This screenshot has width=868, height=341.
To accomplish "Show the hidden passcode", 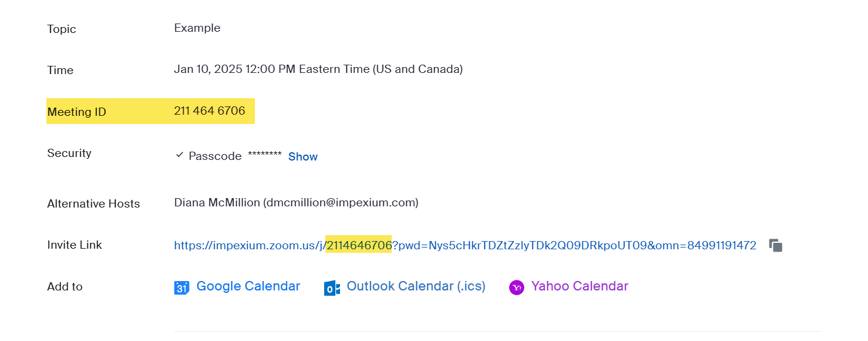I will (303, 156).
